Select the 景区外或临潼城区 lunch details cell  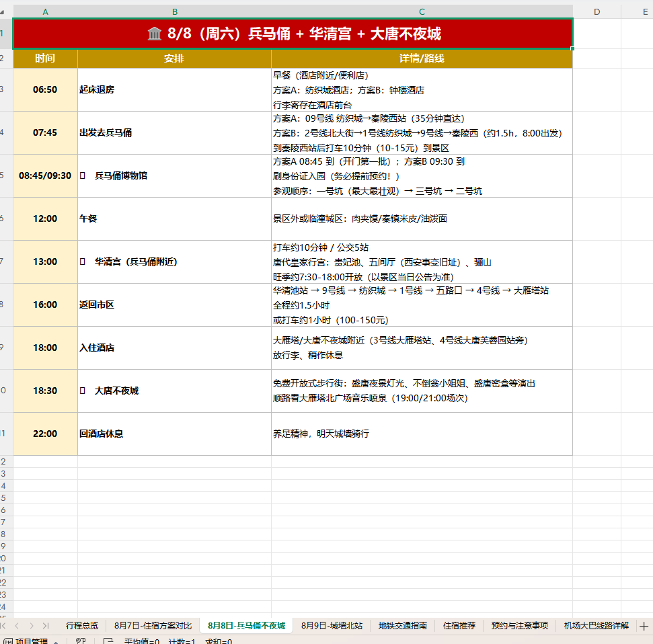(x=422, y=218)
